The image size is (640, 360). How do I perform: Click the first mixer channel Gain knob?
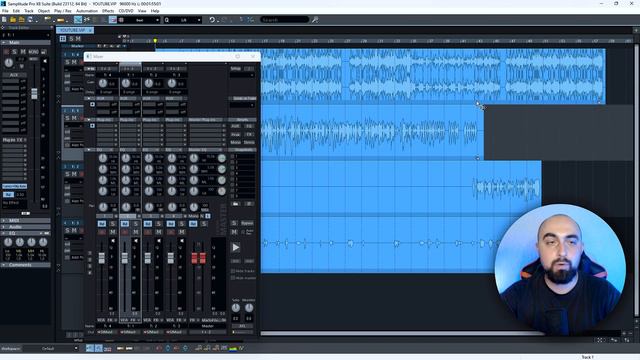pos(103,83)
